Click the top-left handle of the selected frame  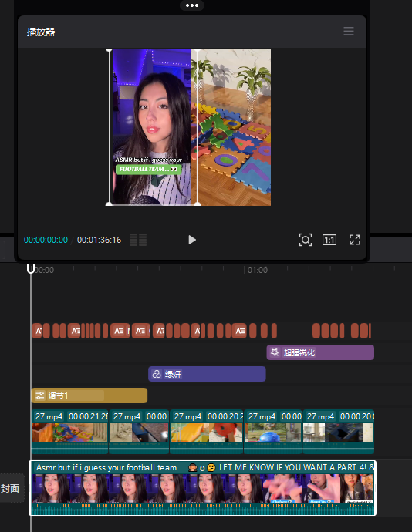pos(109,50)
